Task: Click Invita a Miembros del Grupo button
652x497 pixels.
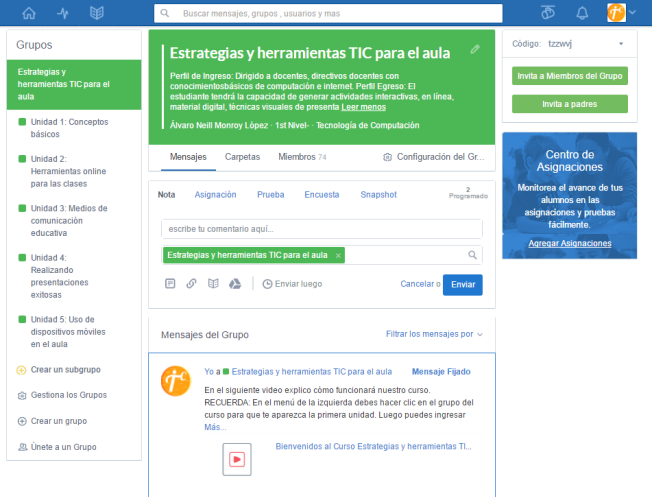Action: pyautogui.click(x=570, y=76)
